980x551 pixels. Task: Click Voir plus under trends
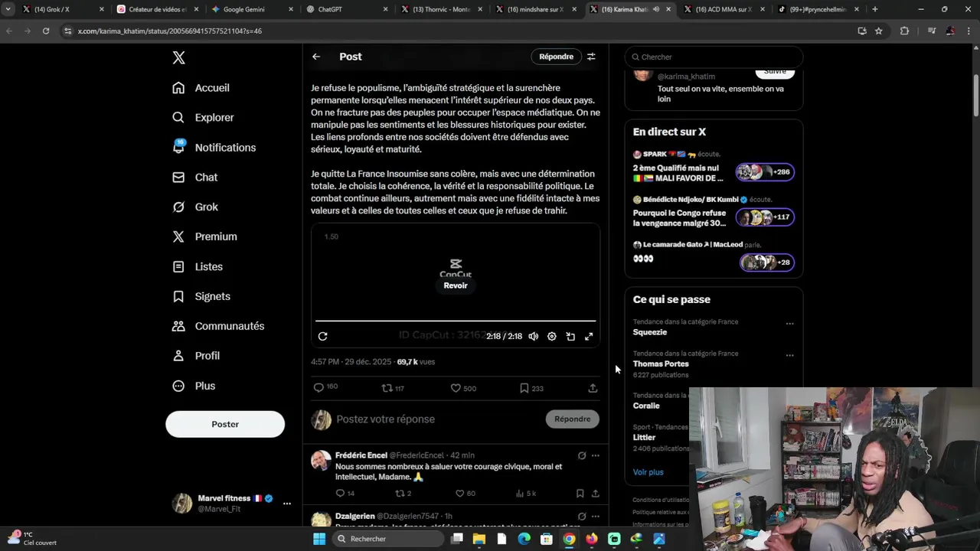point(648,472)
